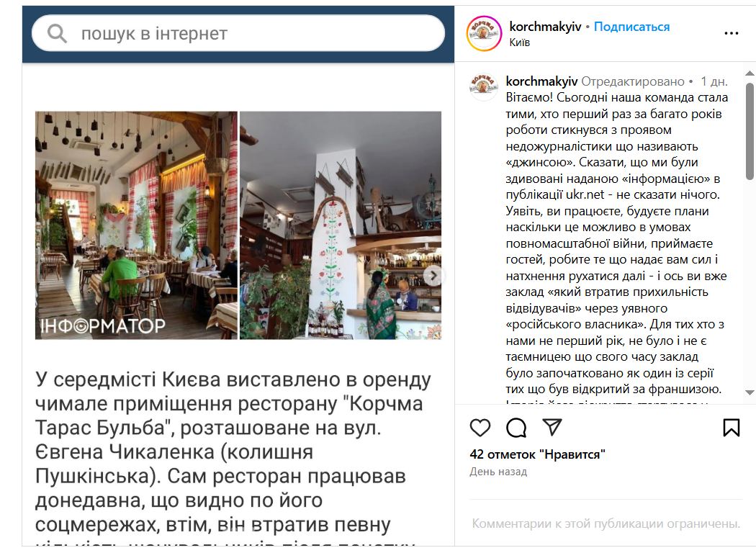Screen dimensions: 756x553
Task: Open the left restaurant interior photo
Action: pyautogui.click(x=137, y=225)
